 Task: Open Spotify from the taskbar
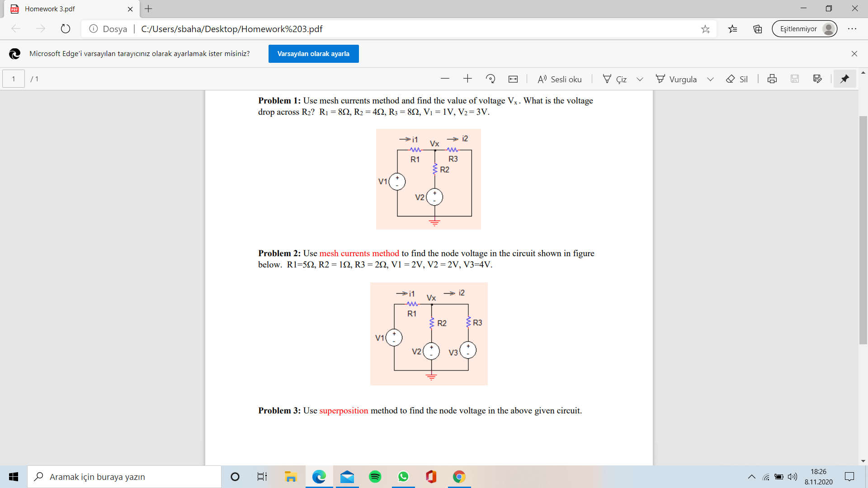(x=375, y=477)
